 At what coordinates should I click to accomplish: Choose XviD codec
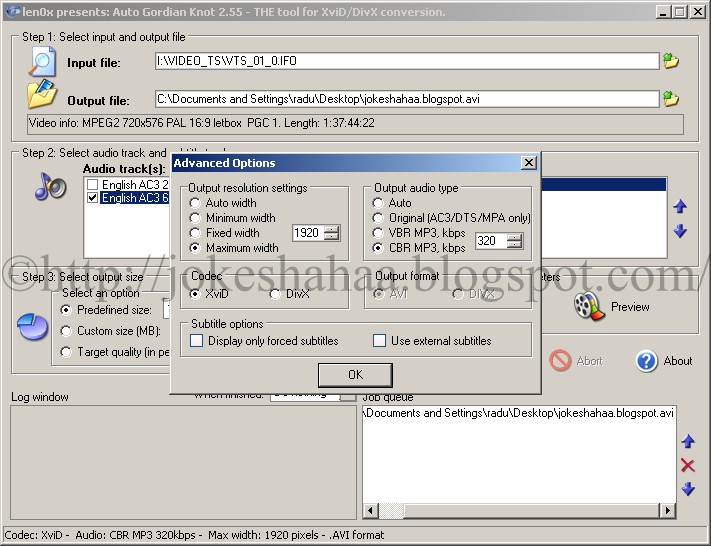195,294
